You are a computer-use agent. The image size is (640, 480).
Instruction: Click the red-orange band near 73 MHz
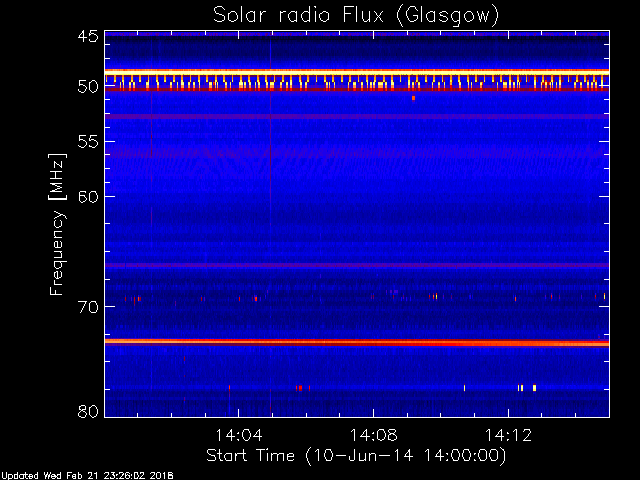pyautogui.click(x=357, y=342)
